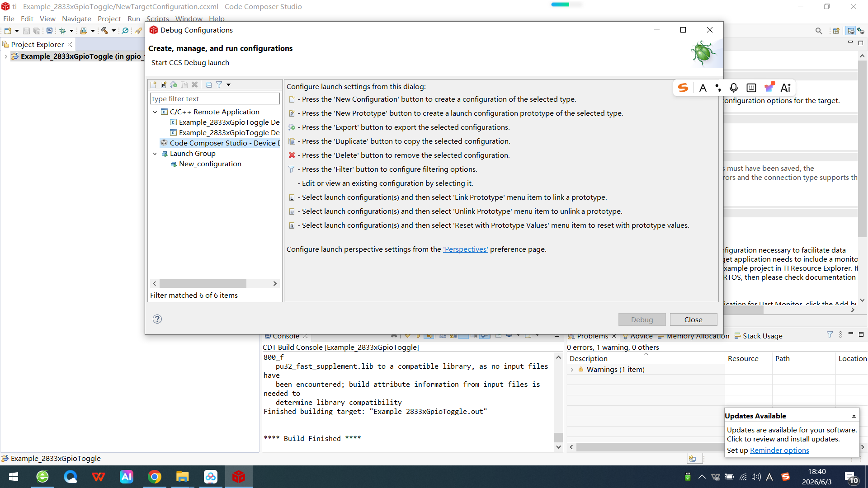Open the Debug toolbar dropdown arrow

(71, 31)
